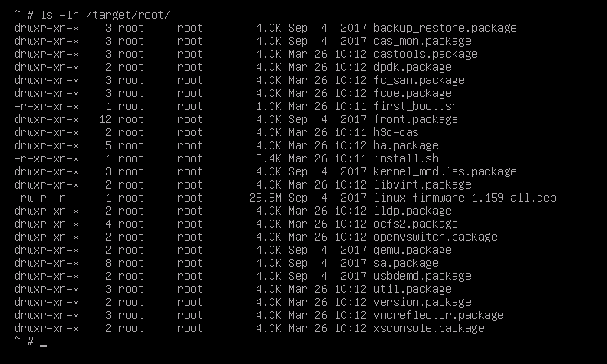Select the openvswitch.package entry

coord(435,237)
